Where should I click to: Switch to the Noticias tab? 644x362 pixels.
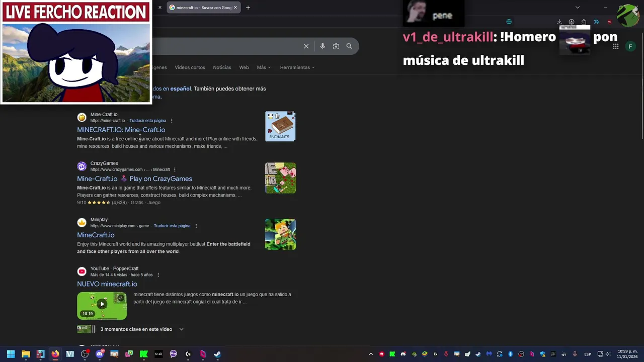222,67
